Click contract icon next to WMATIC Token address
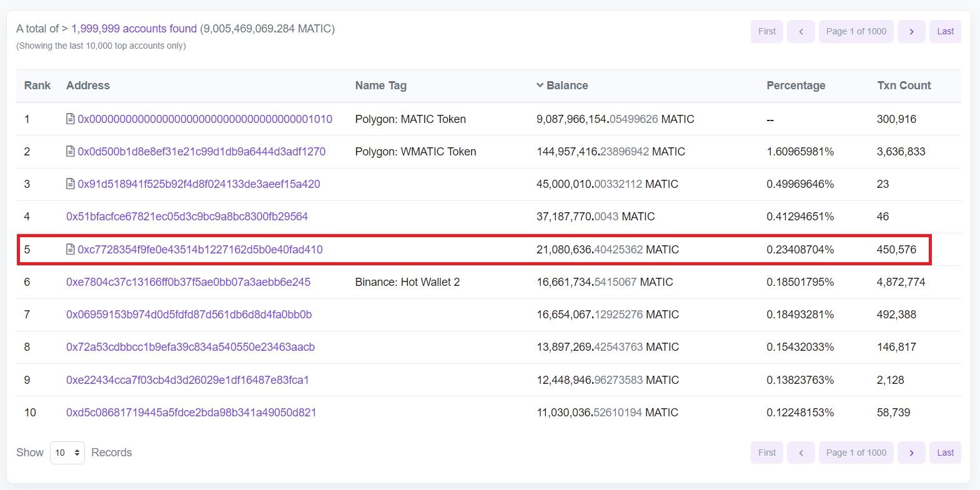Screen dimensions: 980x490 [71, 151]
